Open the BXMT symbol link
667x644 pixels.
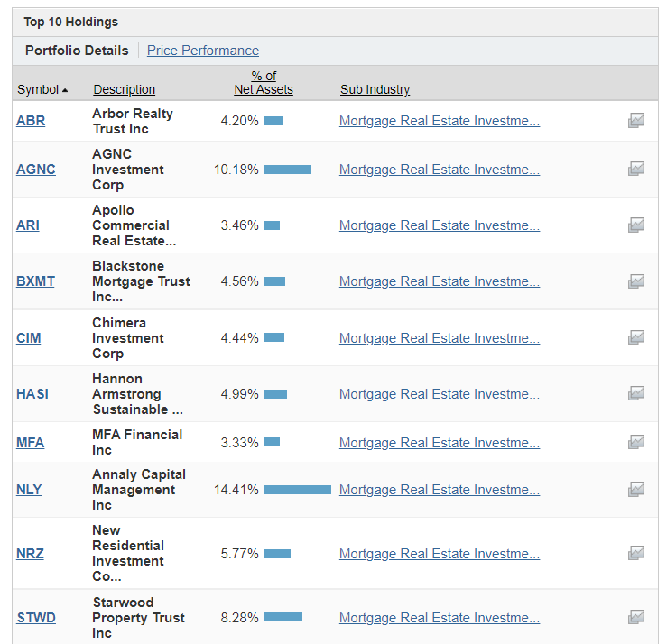(35, 281)
